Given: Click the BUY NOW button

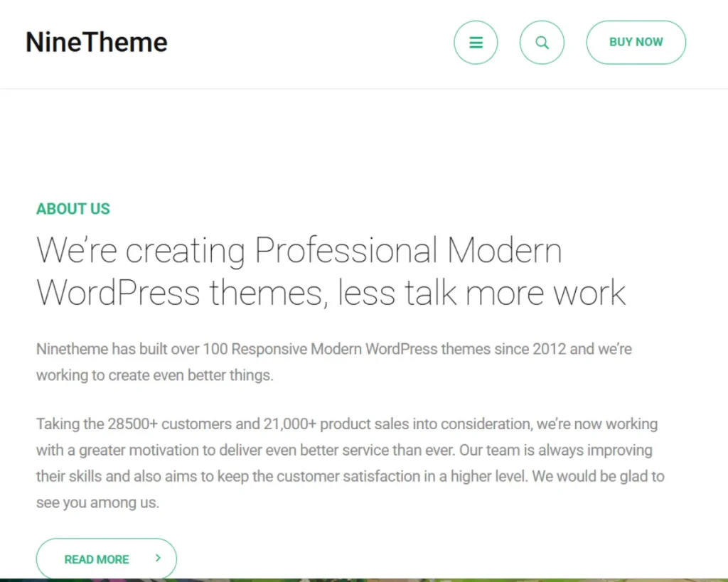Looking at the screenshot, I should 636,42.
